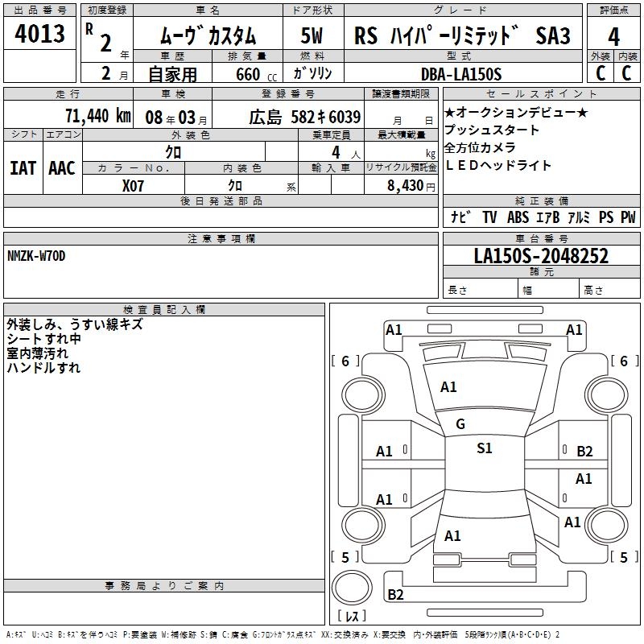The width and height of the screenshot is (644, 644).
Task: Click inspector note シートすれ中
Action: (44, 339)
